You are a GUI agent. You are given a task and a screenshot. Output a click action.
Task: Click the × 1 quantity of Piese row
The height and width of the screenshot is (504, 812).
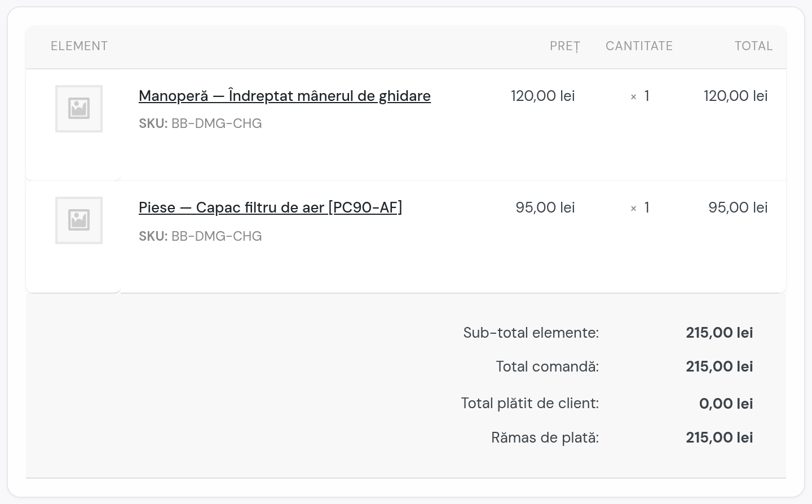(640, 208)
